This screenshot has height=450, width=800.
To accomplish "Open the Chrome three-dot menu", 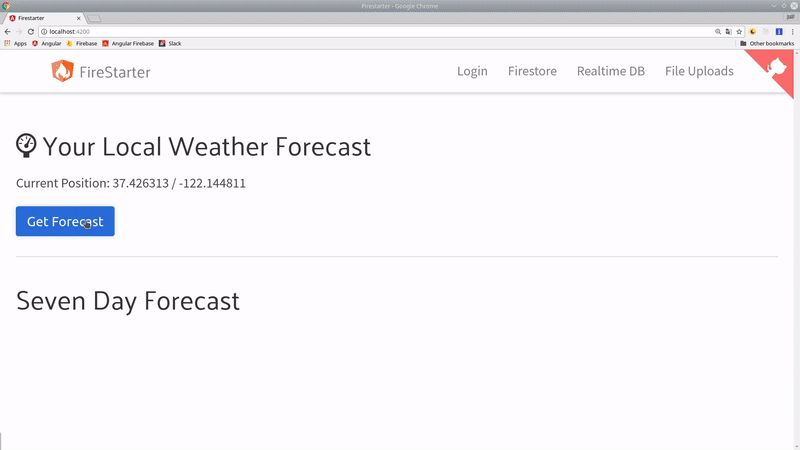I will click(792, 32).
